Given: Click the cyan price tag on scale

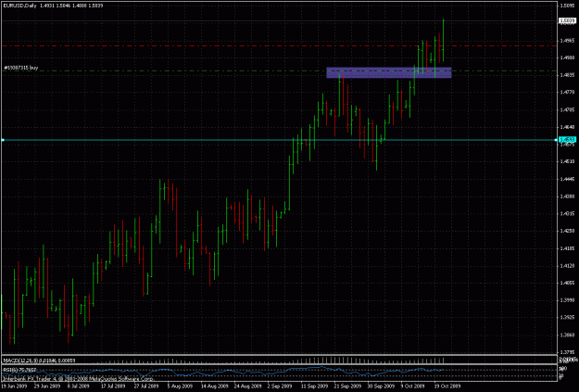Looking at the screenshot, I should [568, 140].
